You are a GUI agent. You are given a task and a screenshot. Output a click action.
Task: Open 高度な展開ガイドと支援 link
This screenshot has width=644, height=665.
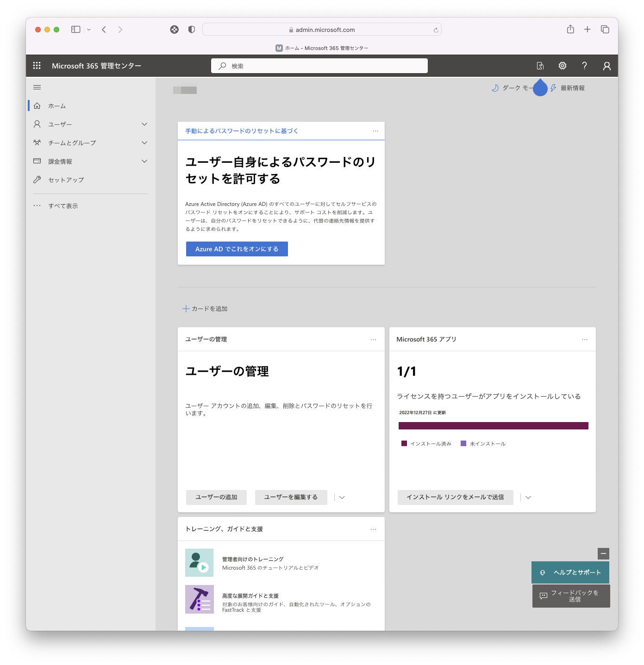[x=250, y=596]
